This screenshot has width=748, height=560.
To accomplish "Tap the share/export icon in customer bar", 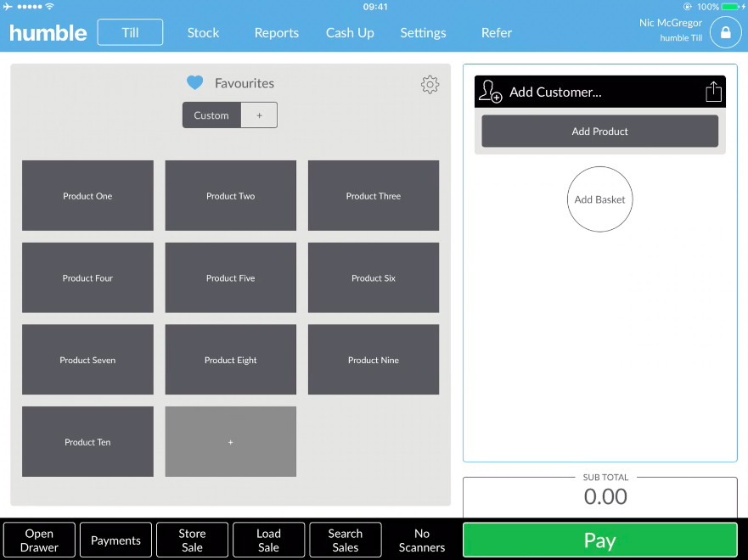I will pos(713,91).
